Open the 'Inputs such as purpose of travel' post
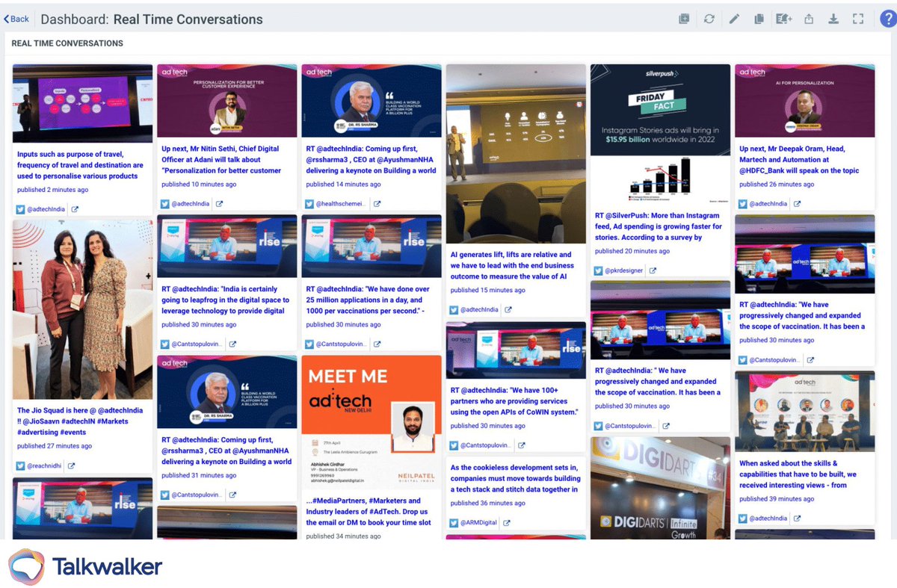The image size is (897, 588). click(80, 165)
